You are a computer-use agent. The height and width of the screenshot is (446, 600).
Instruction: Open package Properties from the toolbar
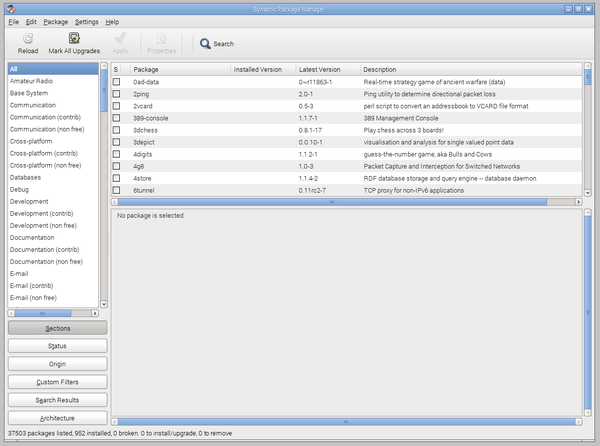click(161, 37)
